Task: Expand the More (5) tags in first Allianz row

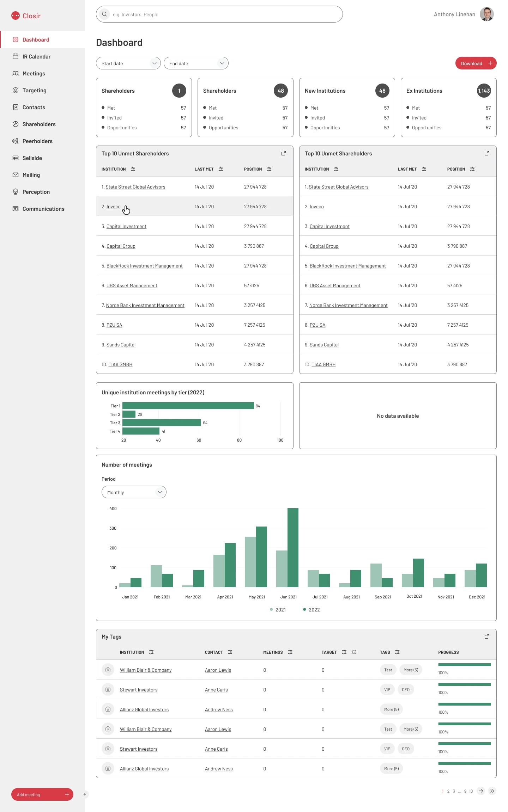Action: (392, 709)
